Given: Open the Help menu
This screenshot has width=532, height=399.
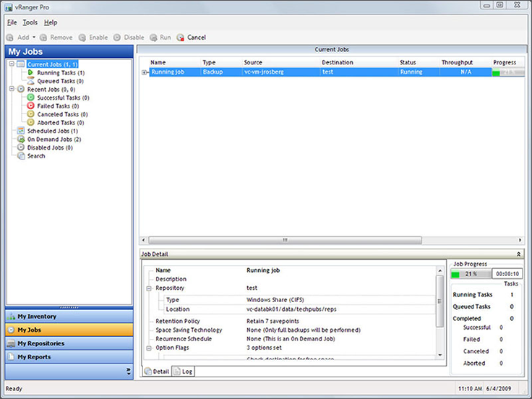Looking at the screenshot, I should 50,22.
